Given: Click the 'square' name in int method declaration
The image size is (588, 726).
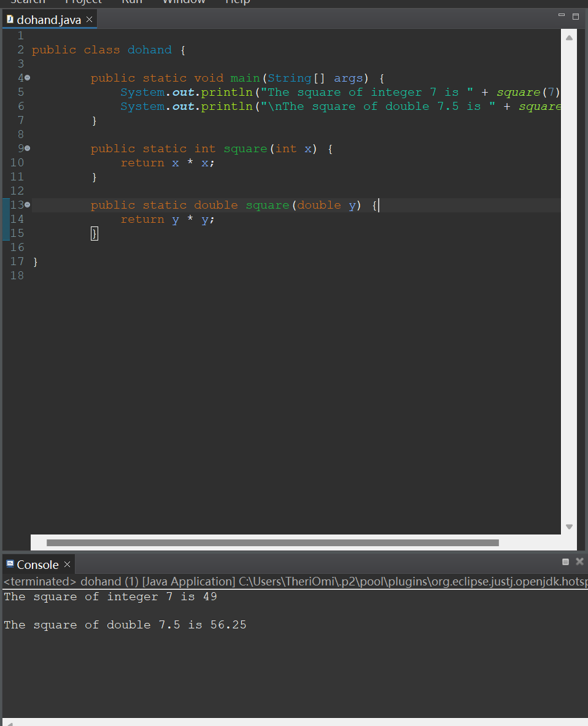Looking at the screenshot, I should coord(246,149).
